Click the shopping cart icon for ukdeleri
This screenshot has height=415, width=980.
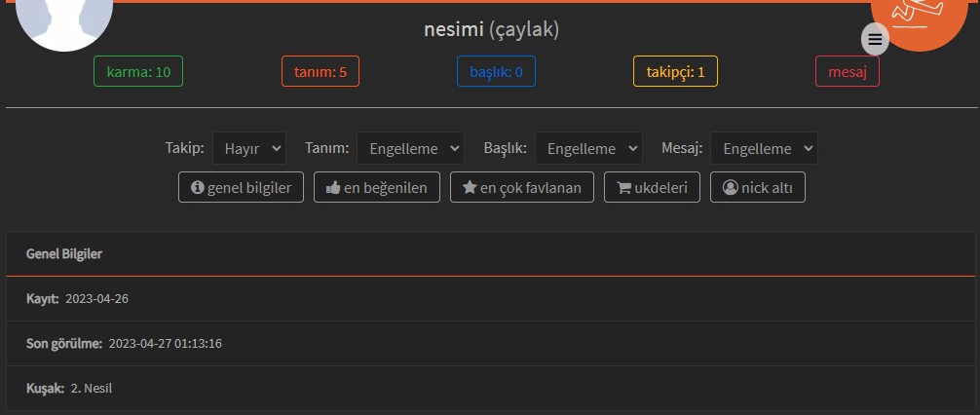[x=623, y=187]
